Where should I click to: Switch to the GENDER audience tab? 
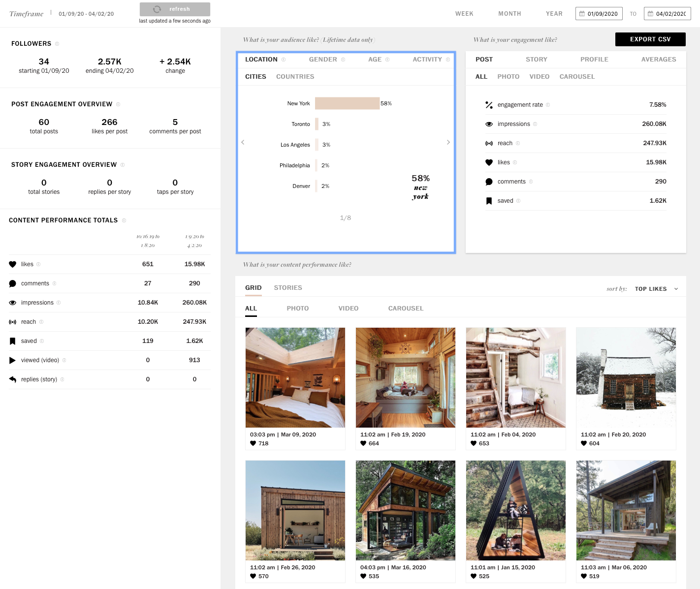coord(323,60)
